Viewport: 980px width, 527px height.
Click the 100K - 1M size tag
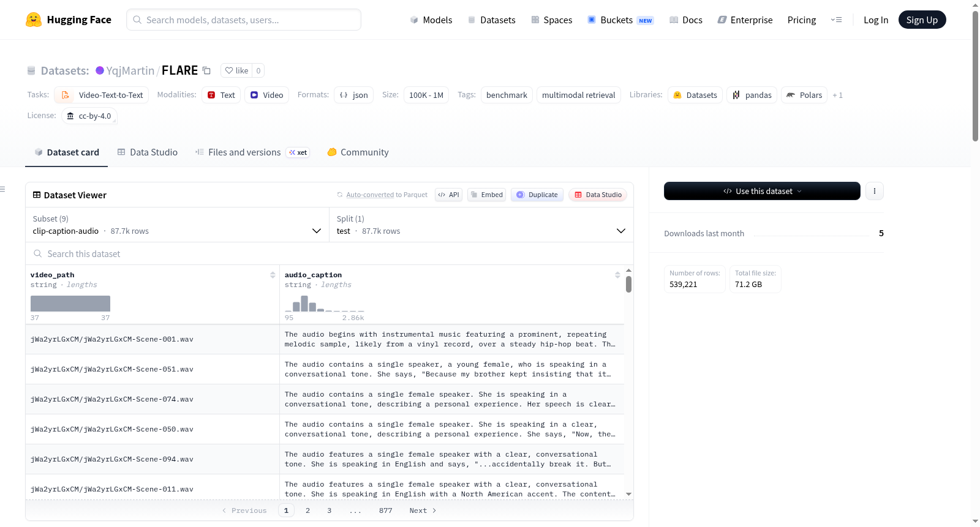click(x=426, y=95)
